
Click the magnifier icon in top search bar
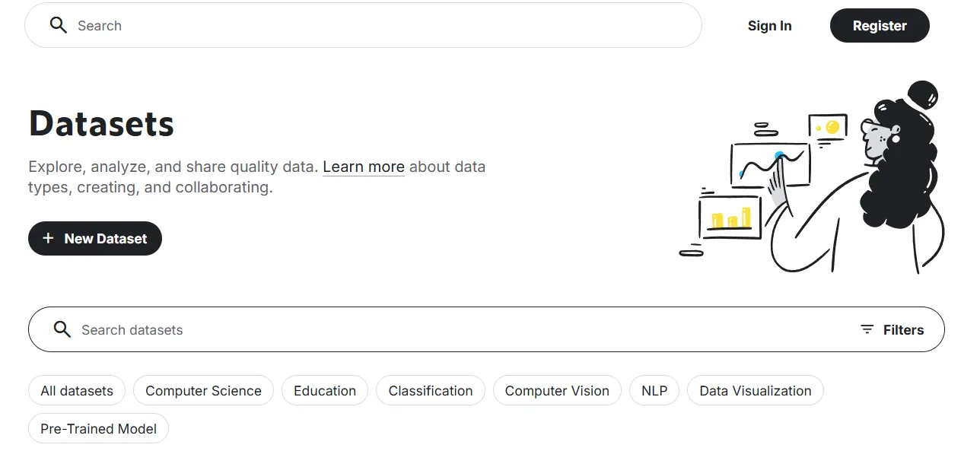tap(58, 25)
